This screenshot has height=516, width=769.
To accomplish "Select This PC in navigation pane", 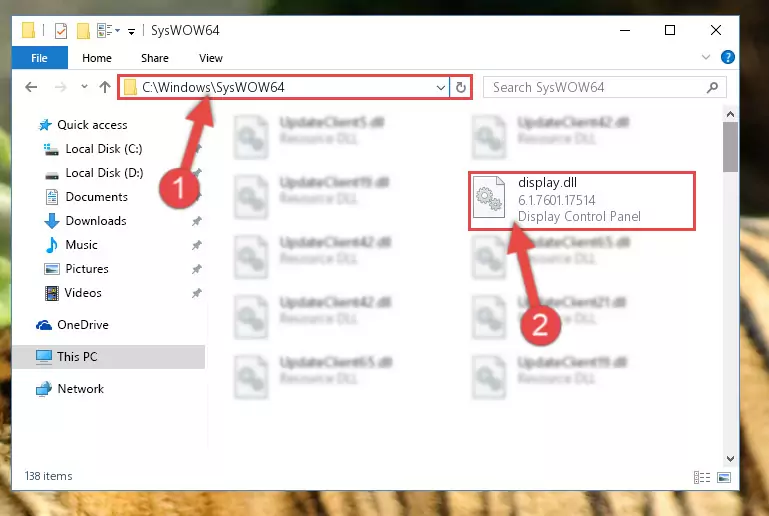I will tap(108, 357).
